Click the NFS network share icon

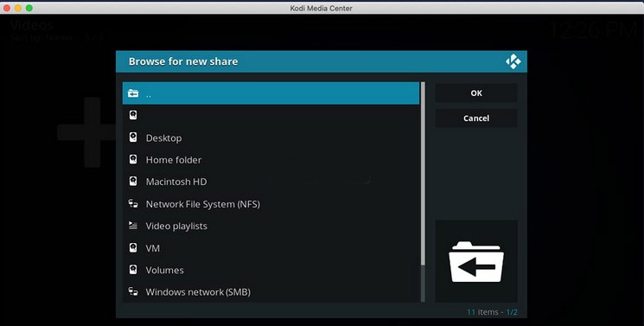click(133, 203)
